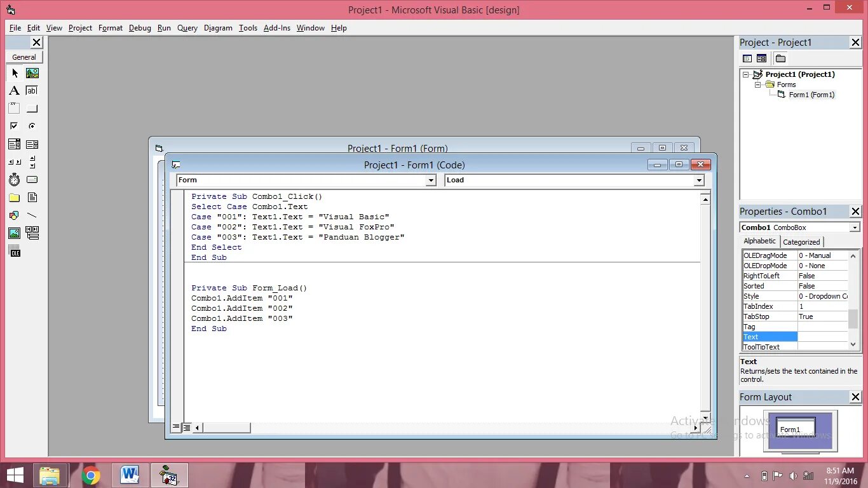Image resolution: width=868 pixels, height=488 pixels.
Task: Select the Timer control tool
Action: (15, 180)
